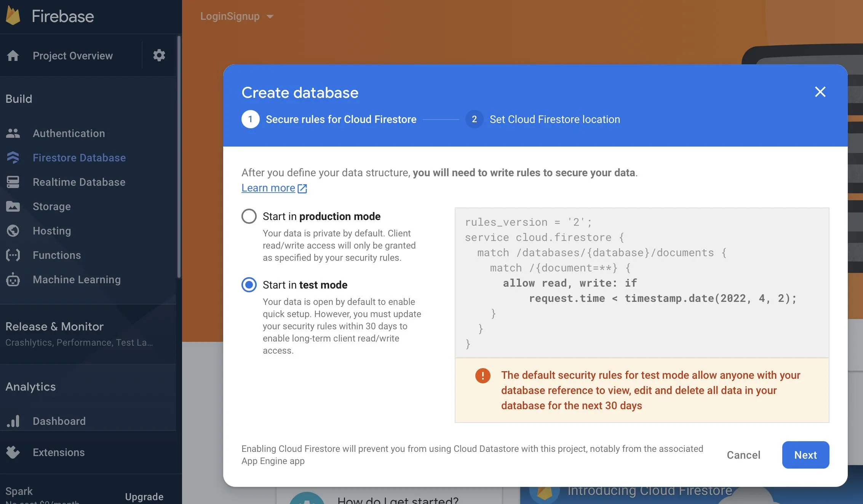The image size is (863, 504).
Task: Click the sidebar vertical scrollbar
Action: point(179,156)
